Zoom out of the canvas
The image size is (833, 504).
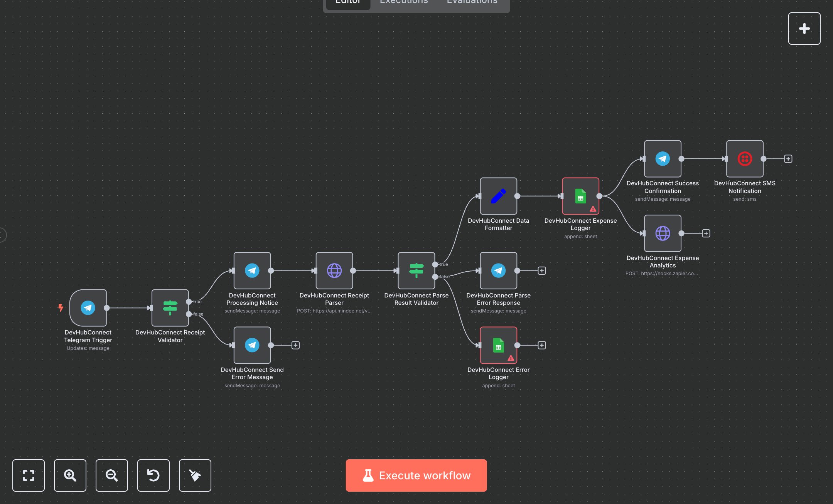112,475
